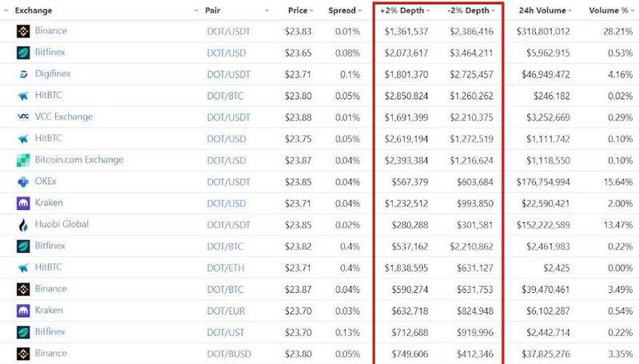
Task: Open the DOT/BUSD pair on Binance
Action: click(x=229, y=354)
